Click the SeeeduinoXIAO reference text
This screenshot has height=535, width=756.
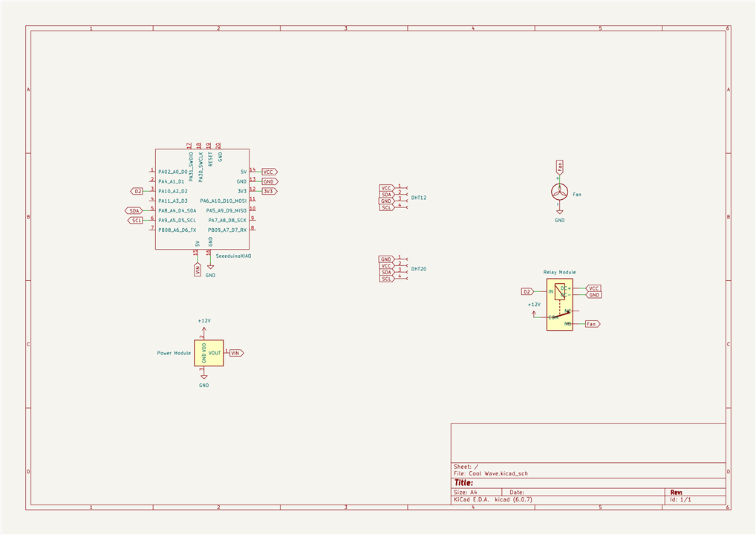pos(233,256)
